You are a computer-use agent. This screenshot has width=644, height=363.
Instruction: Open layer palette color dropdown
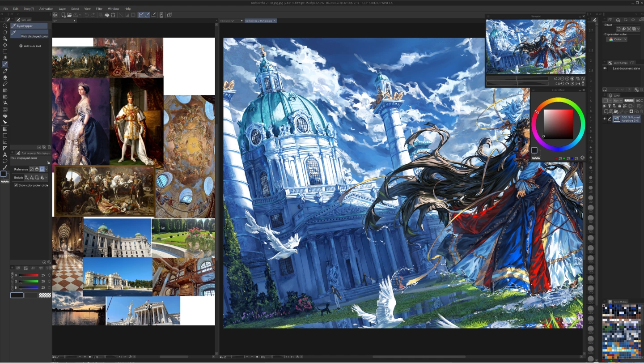click(608, 101)
